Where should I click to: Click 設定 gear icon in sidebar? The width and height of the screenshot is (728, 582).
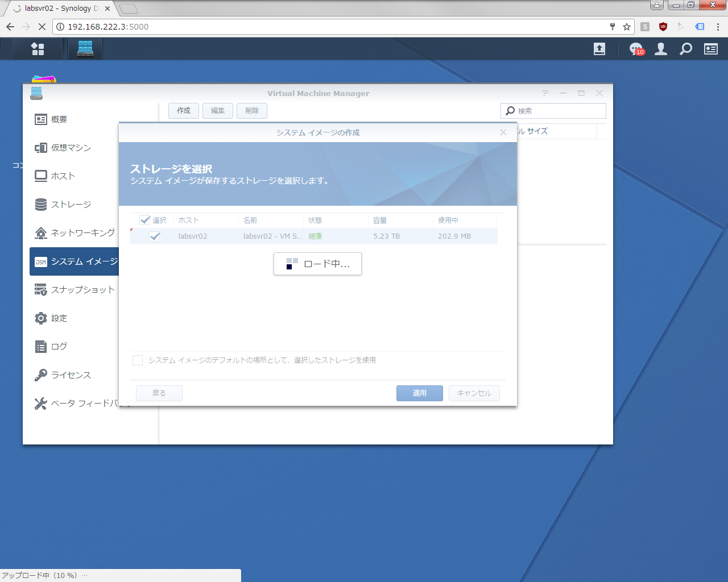[41, 318]
